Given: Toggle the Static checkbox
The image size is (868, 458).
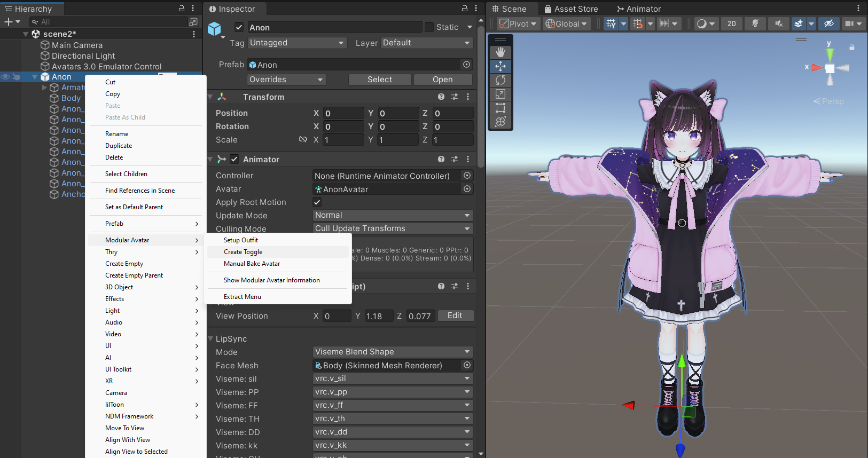Looking at the screenshot, I should 429,27.
